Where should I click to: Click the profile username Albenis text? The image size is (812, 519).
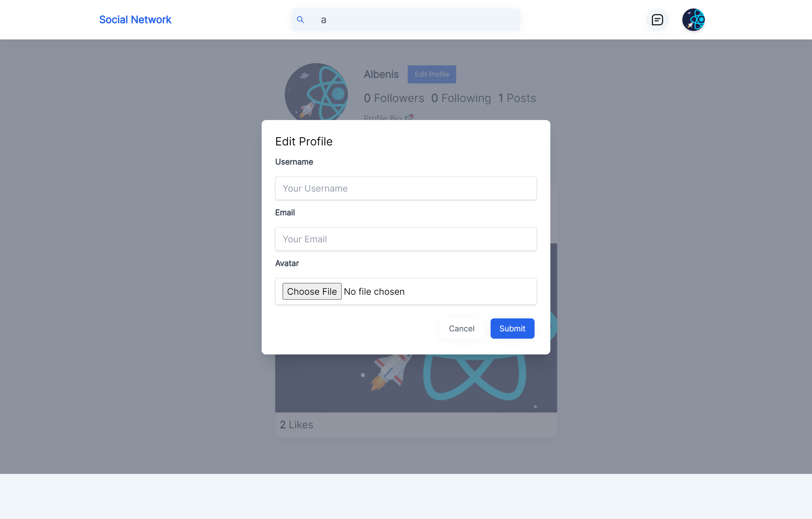381,74
